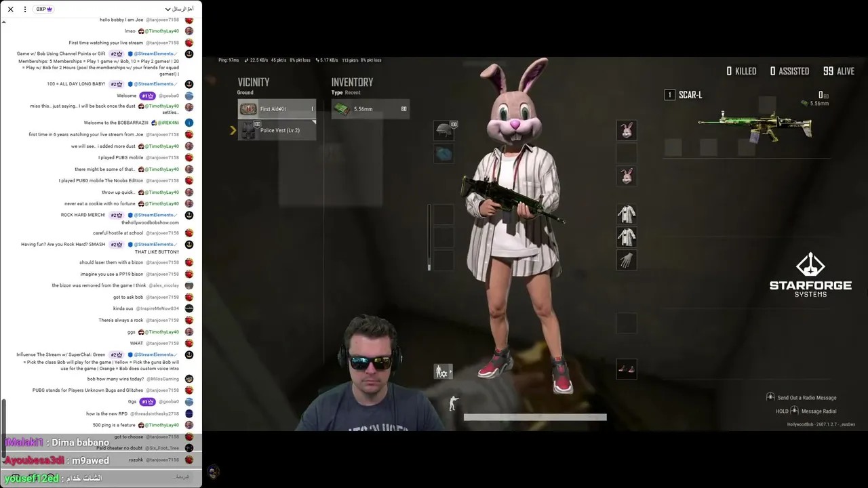Click the message 'never eat a cookie with no fortune'
The width and height of the screenshot is (868, 488).
point(100,204)
